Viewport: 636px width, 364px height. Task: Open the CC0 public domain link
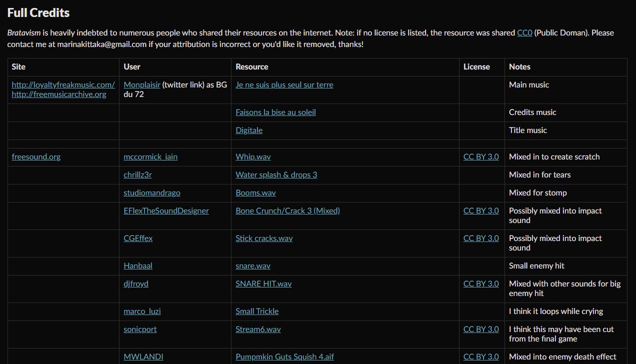(524, 33)
